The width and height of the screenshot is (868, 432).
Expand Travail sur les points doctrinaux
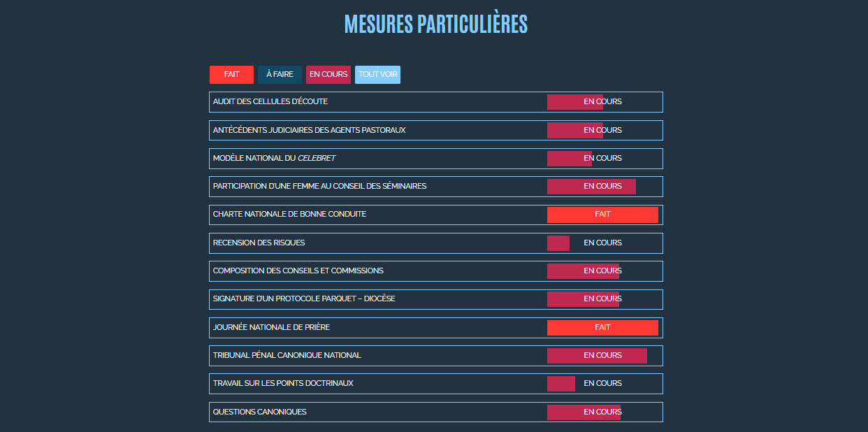[283, 384]
